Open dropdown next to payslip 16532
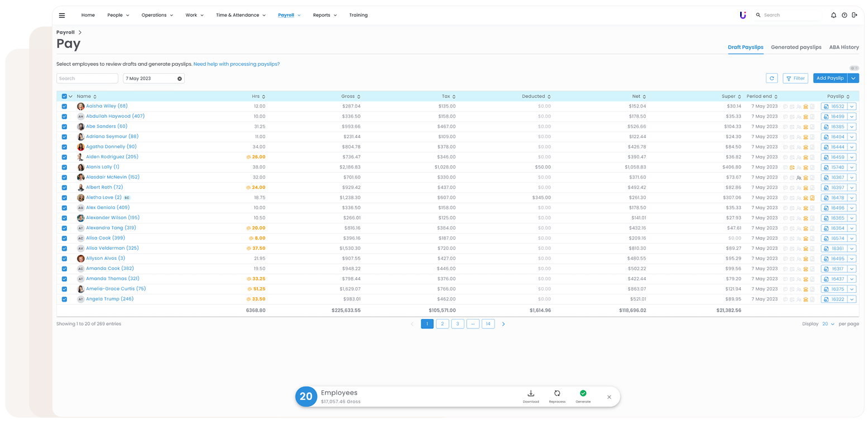Screen dimensions: 868x421 pyautogui.click(x=852, y=107)
